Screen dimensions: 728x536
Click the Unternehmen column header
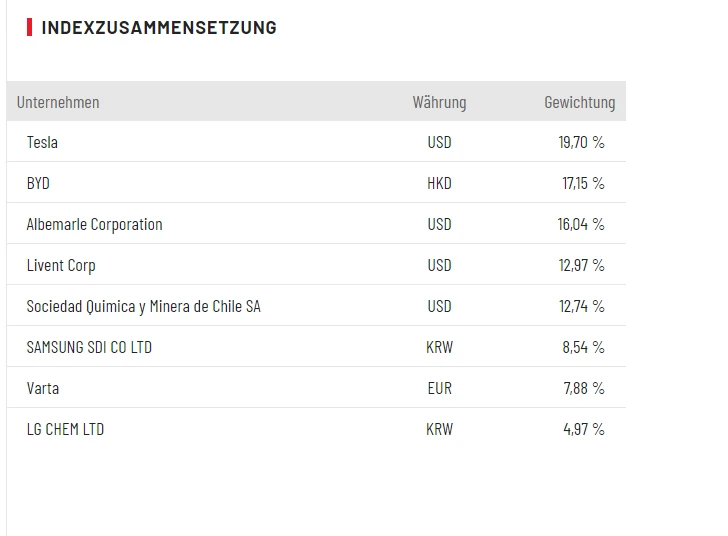click(x=58, y=102)
